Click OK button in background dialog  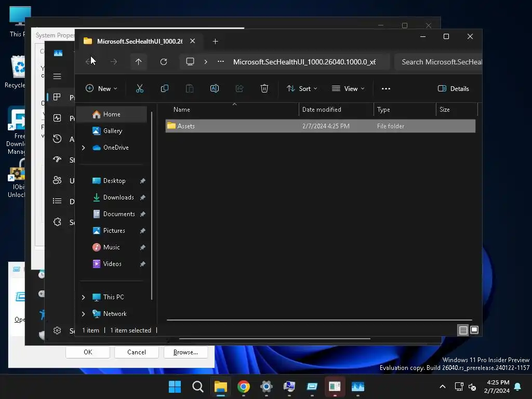88,352
